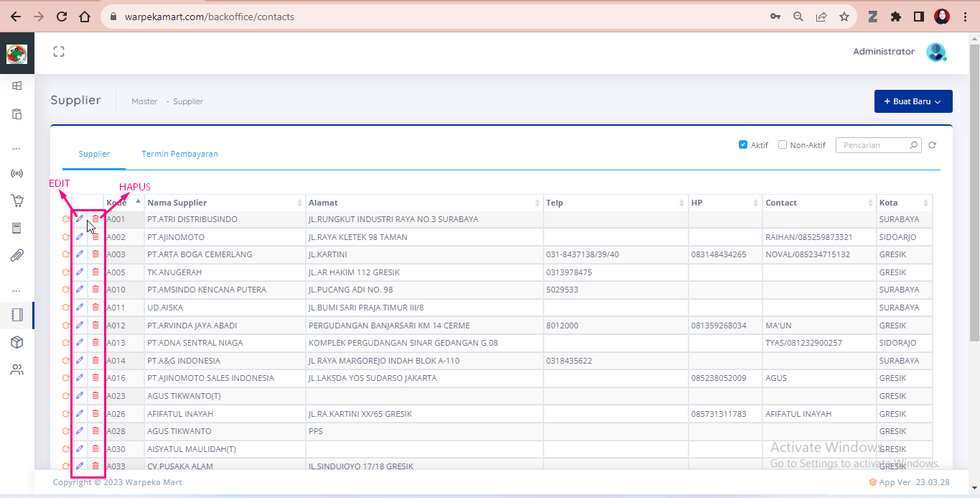The height and width of the screenshot is (498, 980).
Task: Check the Non-Aktif checkbox
Action: pyautogui.click(x=783, y=144)
